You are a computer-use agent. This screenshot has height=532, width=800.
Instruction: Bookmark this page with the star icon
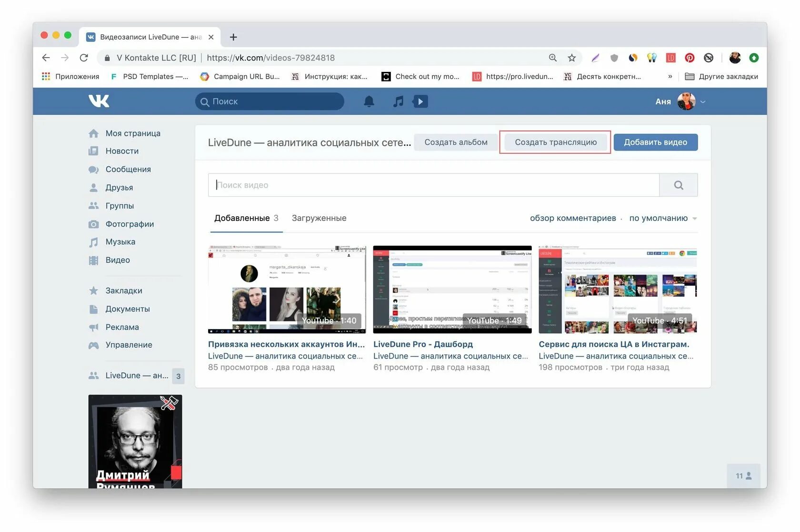point(572,58)
